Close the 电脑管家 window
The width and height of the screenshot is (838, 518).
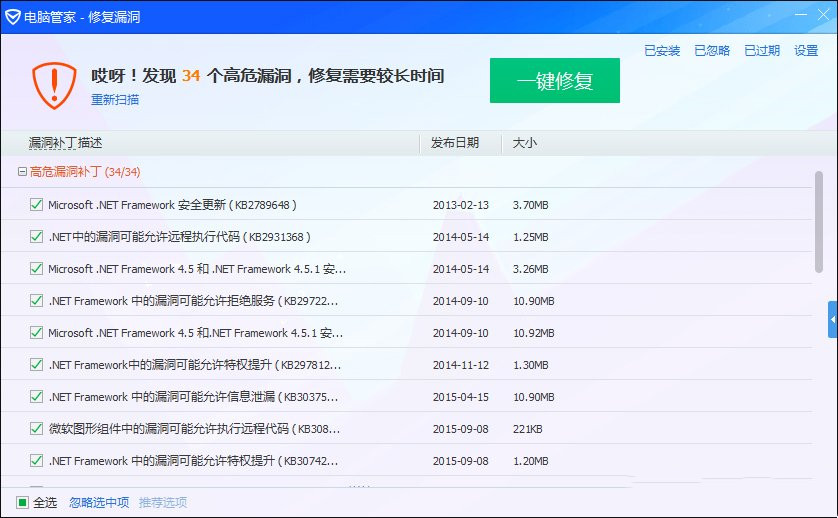823,15
